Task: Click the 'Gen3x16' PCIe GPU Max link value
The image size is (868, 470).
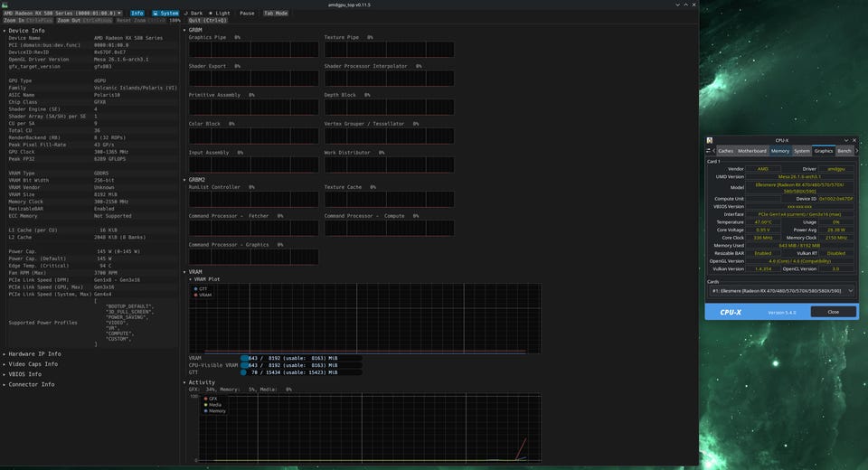Action: (x=104, y=287)
